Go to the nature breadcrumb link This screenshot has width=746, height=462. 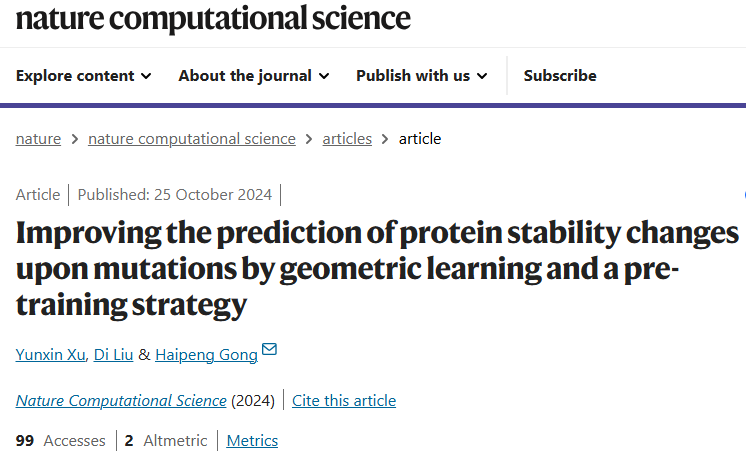(38, 139)
